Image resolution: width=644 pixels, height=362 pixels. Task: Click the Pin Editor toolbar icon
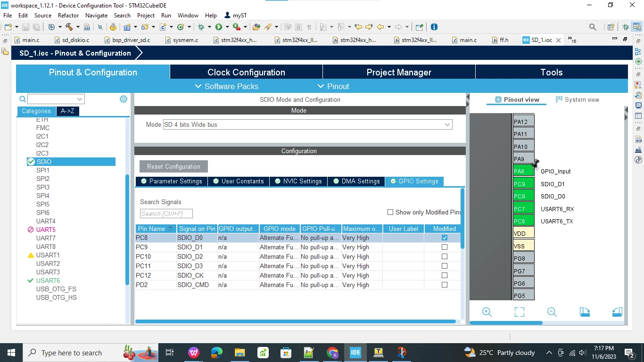[x=419, y=27]
